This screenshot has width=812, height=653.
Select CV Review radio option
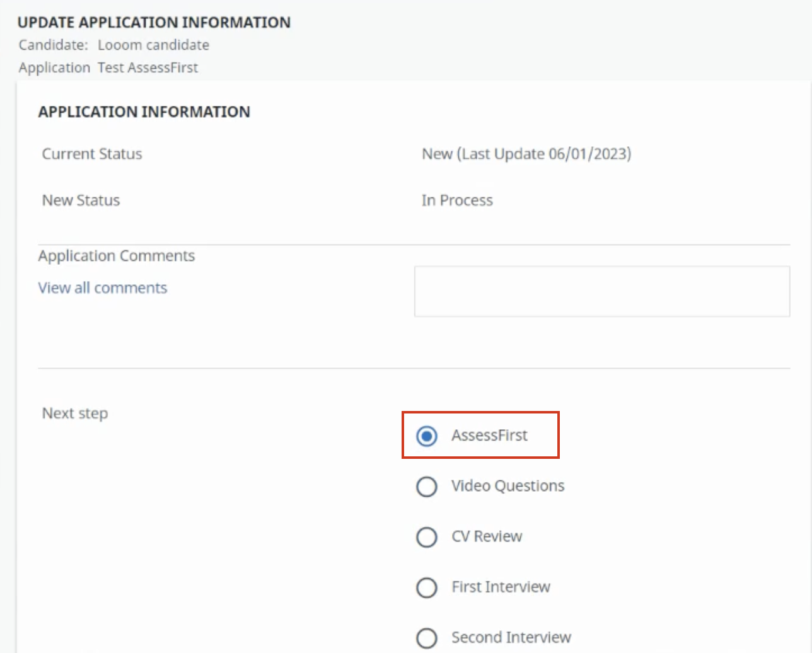point(427,536)
